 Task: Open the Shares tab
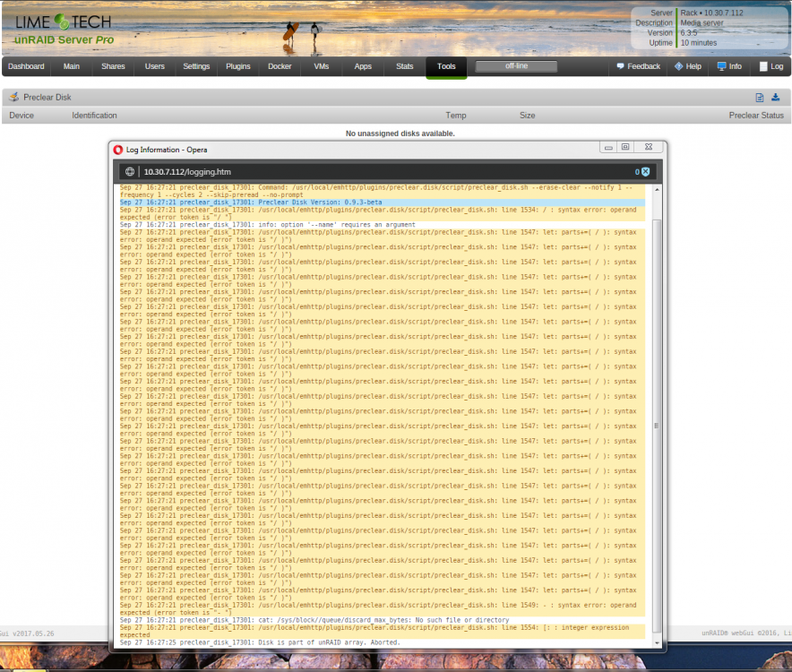click(113, 66)
